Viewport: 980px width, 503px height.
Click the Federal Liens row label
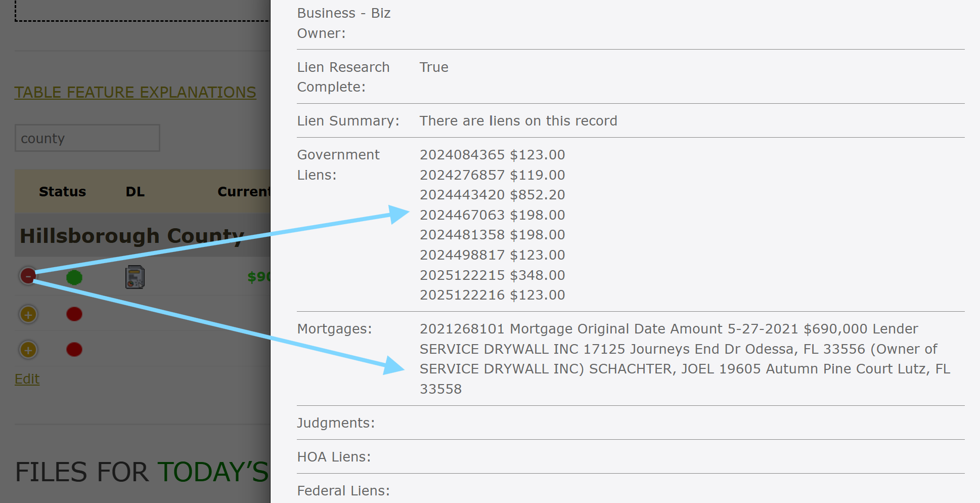click(x=343, y=491)
